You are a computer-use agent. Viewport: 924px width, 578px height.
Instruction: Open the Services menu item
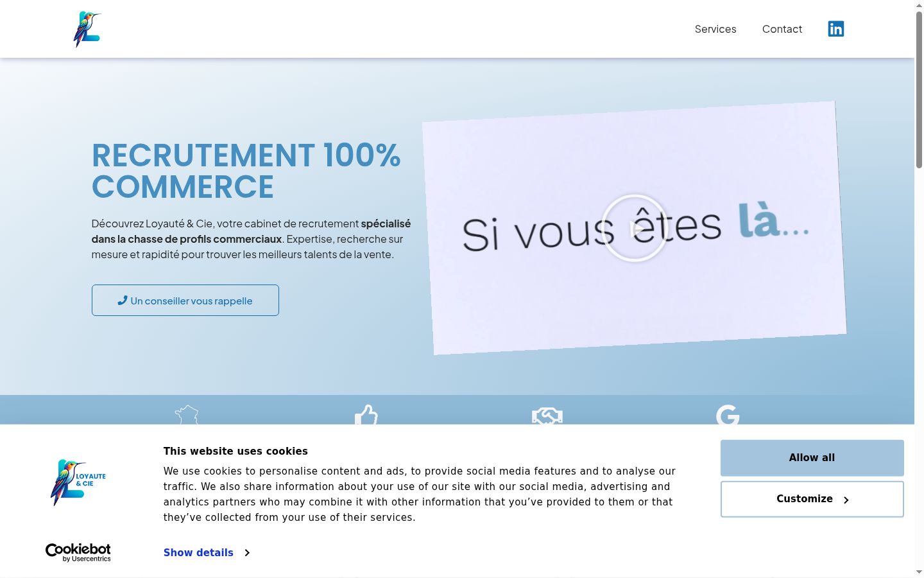click(715, 29)
